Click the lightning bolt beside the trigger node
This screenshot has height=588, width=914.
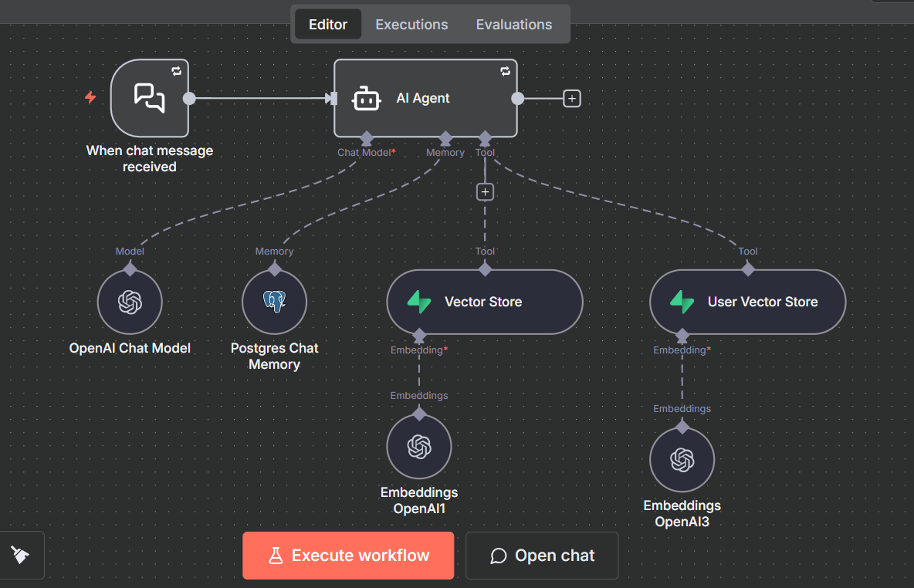90,98
